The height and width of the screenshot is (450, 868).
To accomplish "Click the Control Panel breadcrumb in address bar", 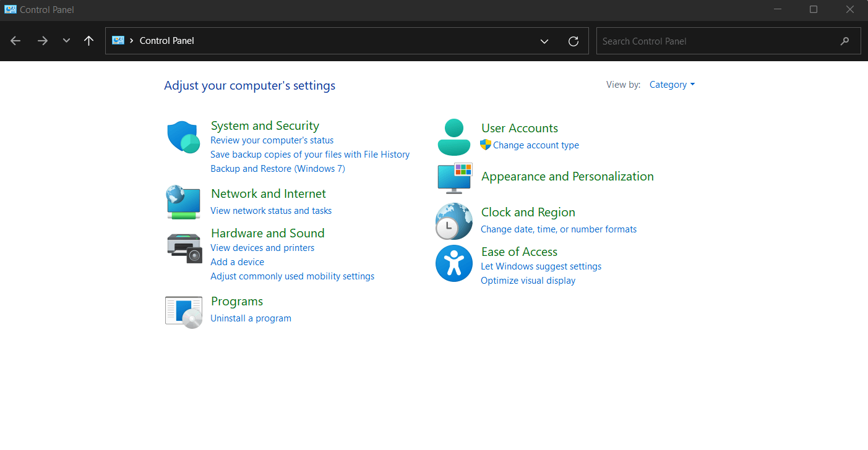I will click(x=167, y=41).
